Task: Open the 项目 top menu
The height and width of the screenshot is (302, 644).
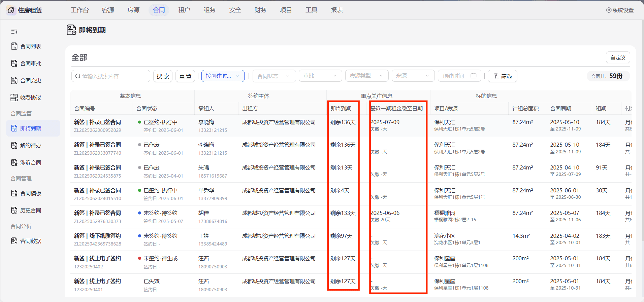Action: [x=286, y=10]
